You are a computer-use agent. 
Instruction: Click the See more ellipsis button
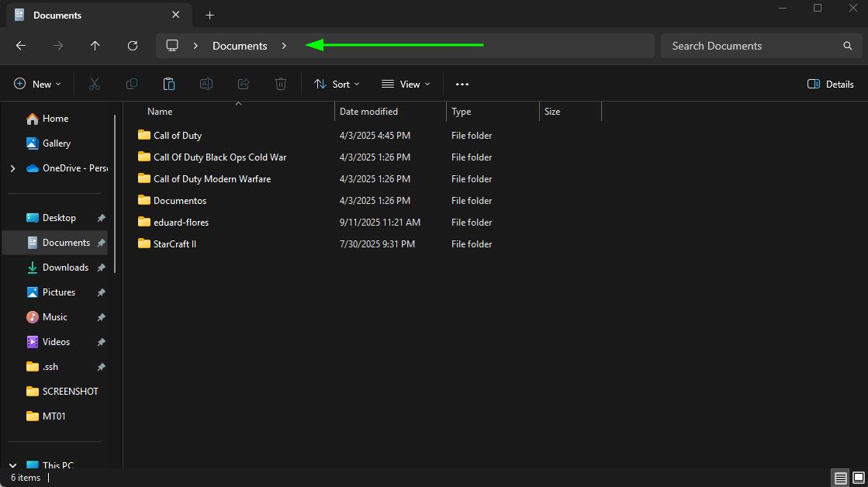point(462,84)
